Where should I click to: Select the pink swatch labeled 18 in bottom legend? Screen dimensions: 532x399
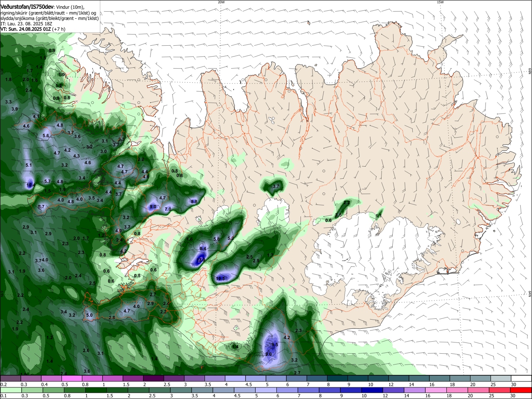click(x=457, y=390)
